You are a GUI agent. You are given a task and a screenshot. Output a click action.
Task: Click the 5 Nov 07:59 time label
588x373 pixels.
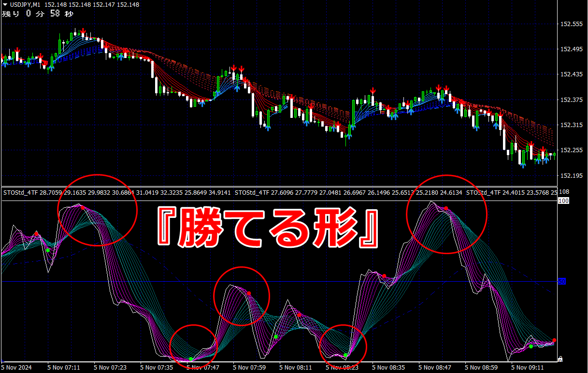click(249, 368)
